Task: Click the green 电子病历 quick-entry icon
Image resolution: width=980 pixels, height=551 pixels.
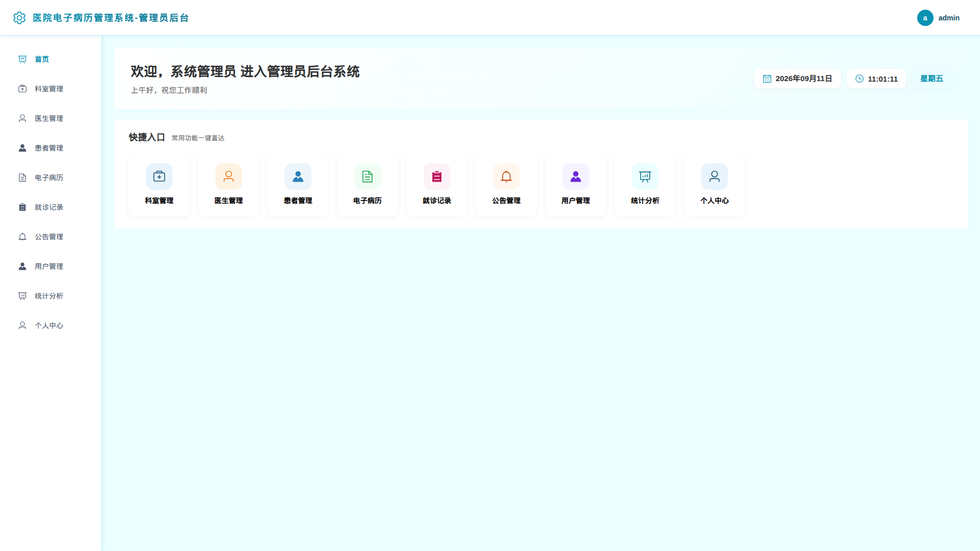Action: tap(367, 177)
